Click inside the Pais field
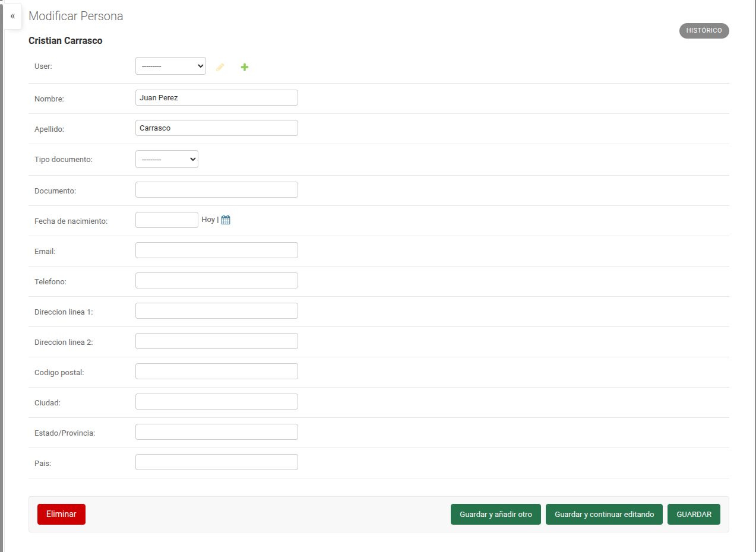756x552 pixels. [216, 462]
